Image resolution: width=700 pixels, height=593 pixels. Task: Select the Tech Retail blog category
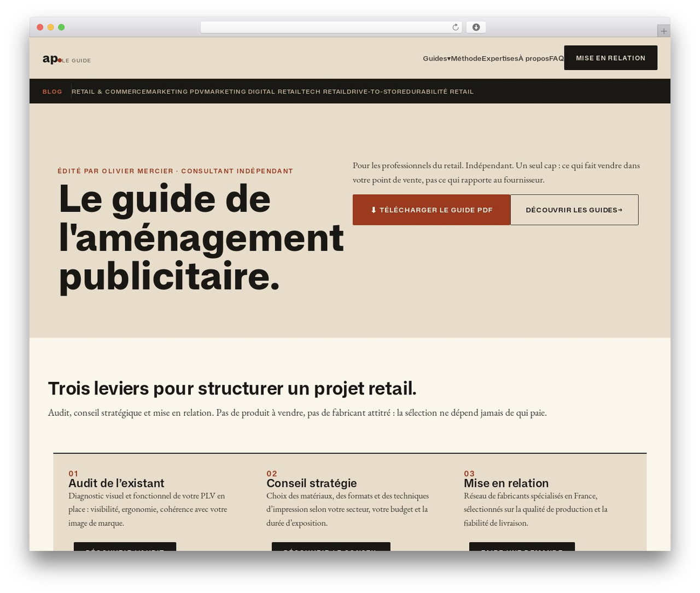click(x=324, y=91)
